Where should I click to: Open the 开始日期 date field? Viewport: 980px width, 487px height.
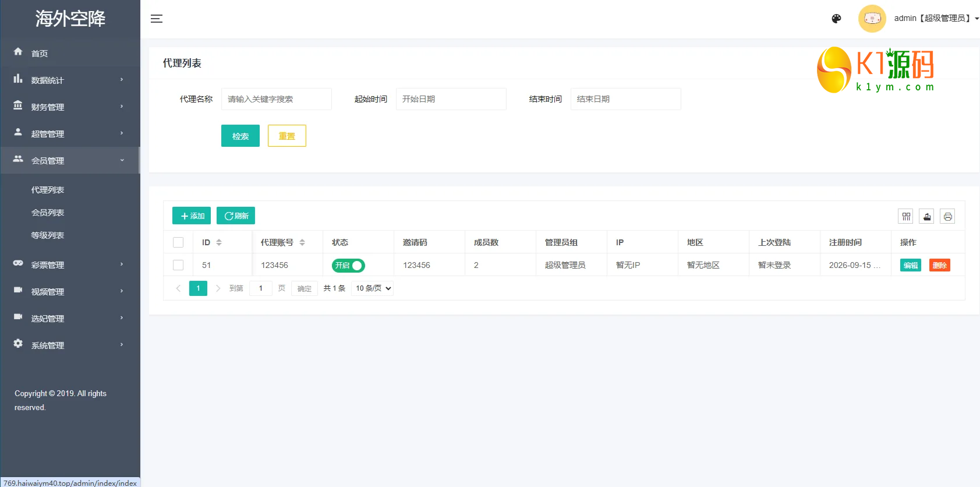click(x=451, y=99)
